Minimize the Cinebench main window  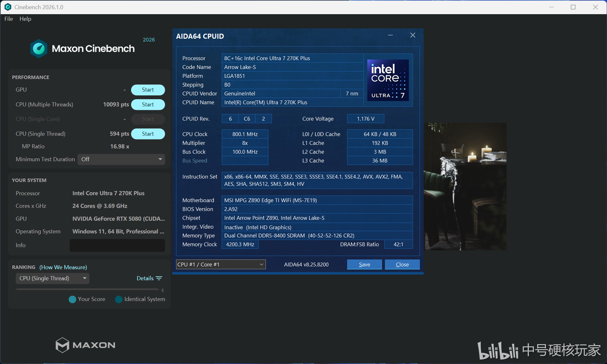click(551, 7)
